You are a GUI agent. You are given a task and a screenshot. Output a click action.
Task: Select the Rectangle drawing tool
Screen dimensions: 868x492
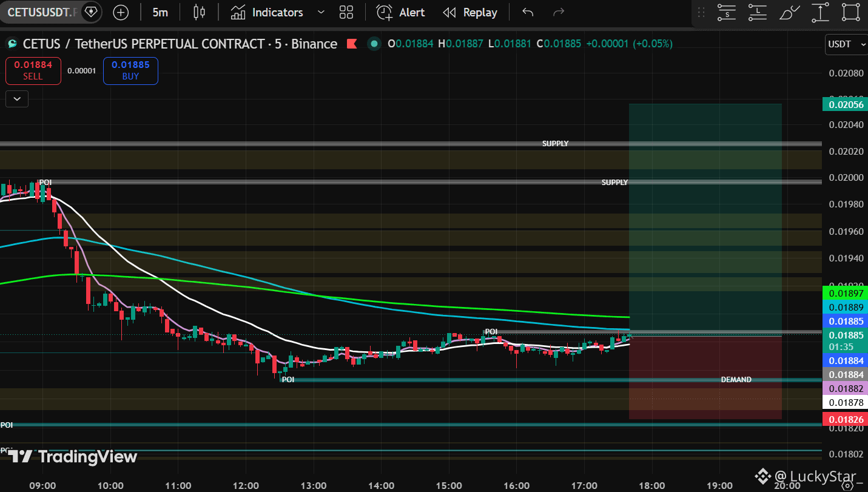click(x=852, y=12)
